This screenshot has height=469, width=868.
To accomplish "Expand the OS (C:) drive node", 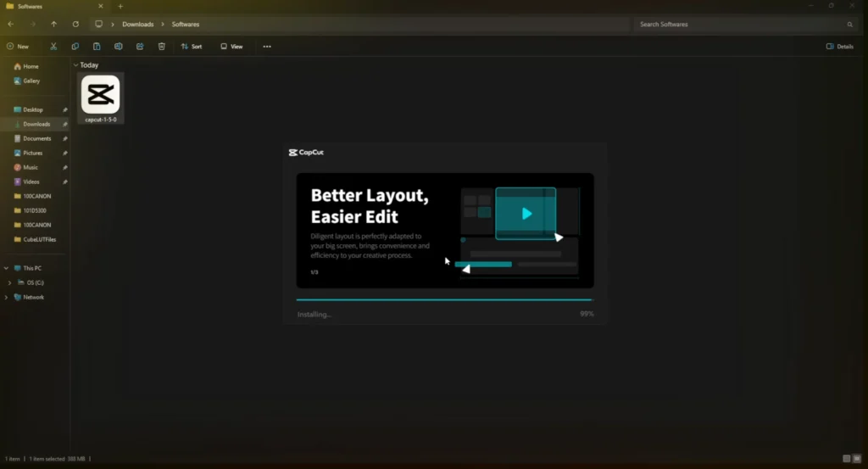I will tap(9, 282).
